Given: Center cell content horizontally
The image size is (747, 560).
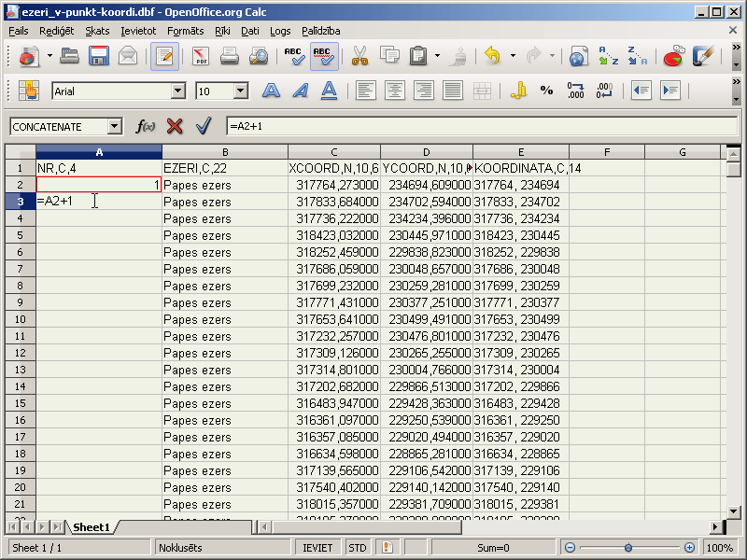Looking at the screenshot, I should click(394, 91).
